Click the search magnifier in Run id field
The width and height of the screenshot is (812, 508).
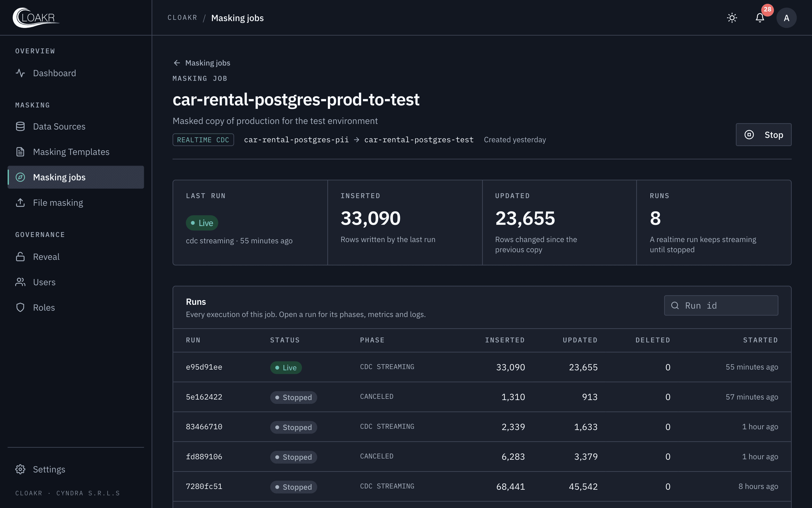pos(675,305)
